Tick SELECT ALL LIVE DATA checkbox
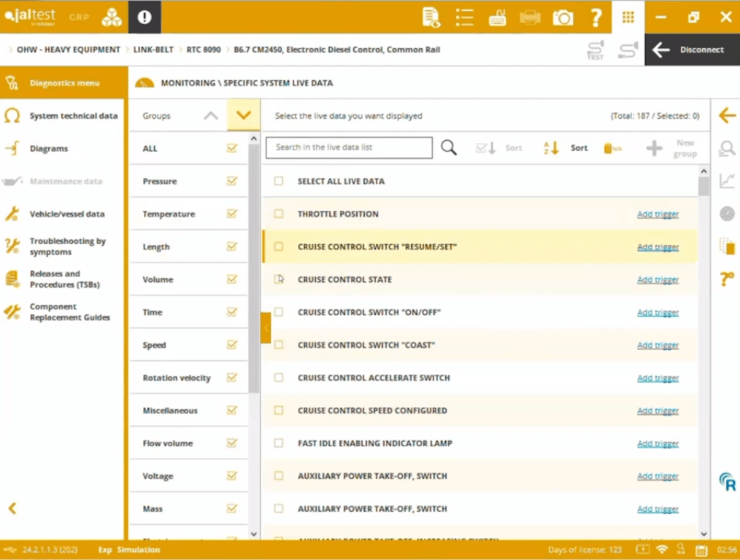The width and height of the screenshot is (740, 560). click(x=279, y=182)
